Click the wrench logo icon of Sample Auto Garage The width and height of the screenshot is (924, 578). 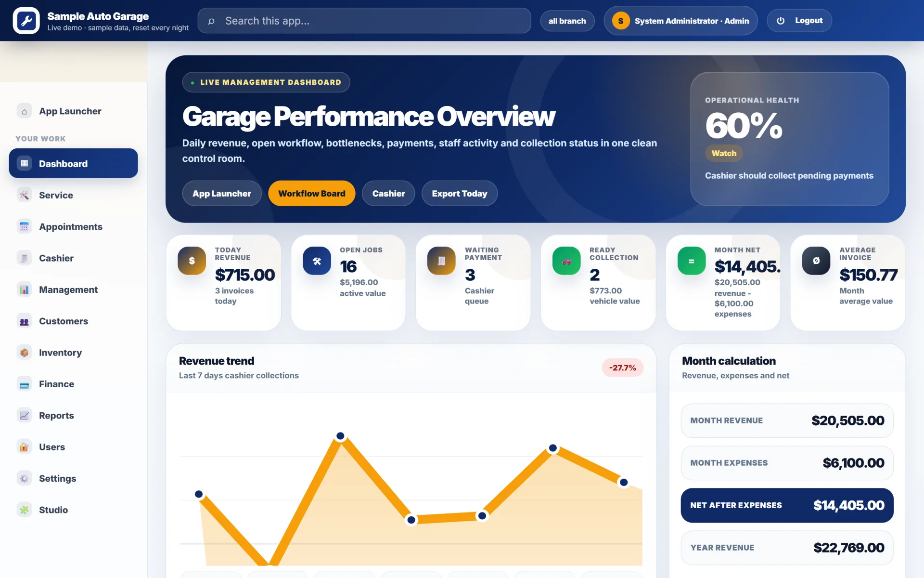pos(26,21)
